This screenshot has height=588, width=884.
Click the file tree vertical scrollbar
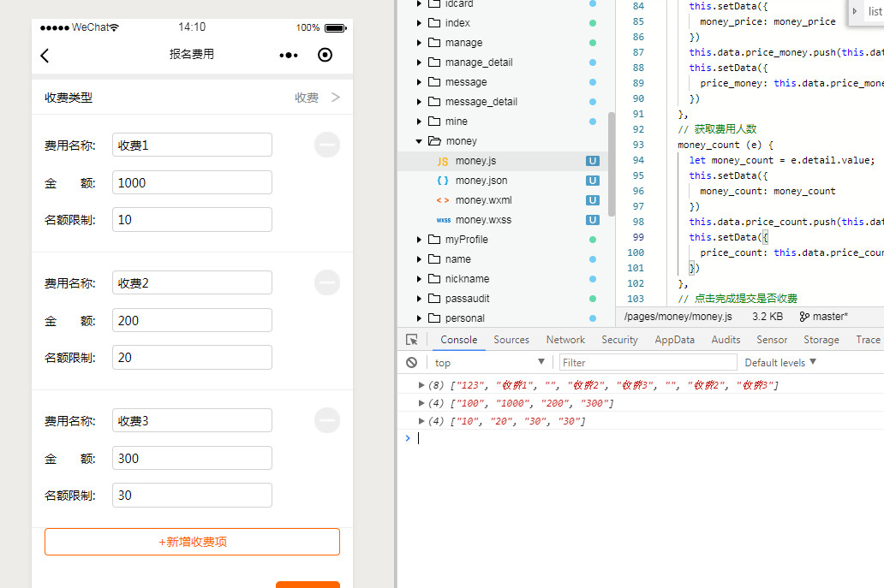[611, 163]
